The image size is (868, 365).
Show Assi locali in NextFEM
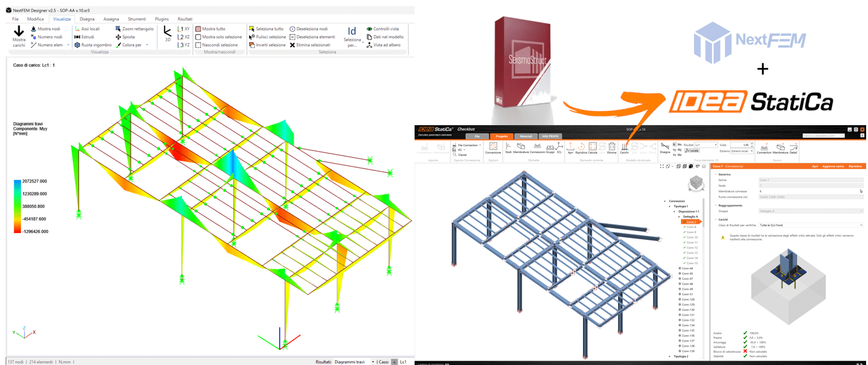86,28
